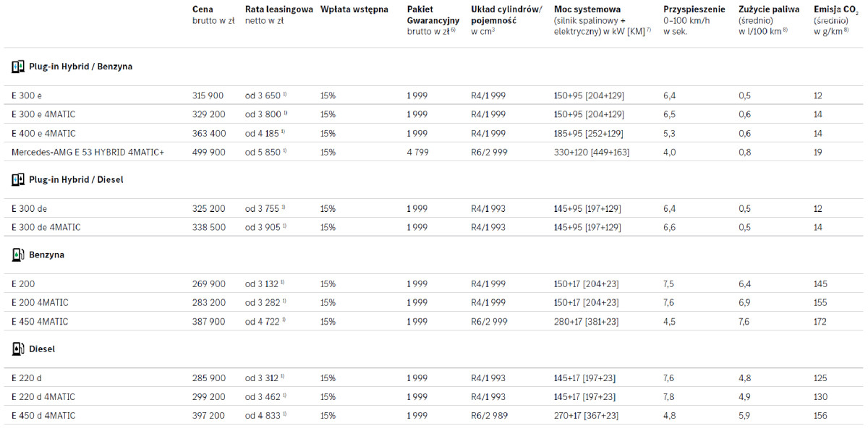Select the Przyspieszenie column header
The image size is (868, 431).
[x=694, y=9]
